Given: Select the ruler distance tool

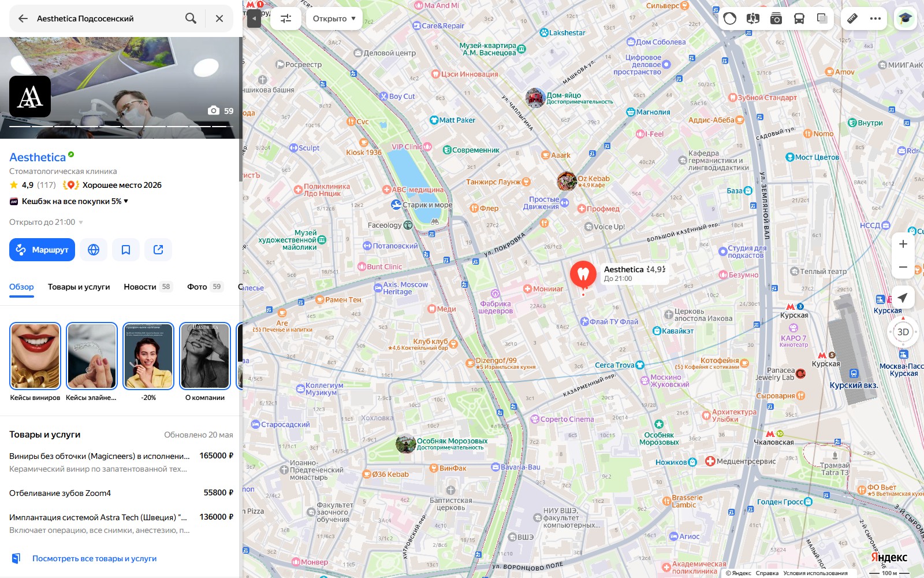Looking at the screenshot, I should 852,18.
